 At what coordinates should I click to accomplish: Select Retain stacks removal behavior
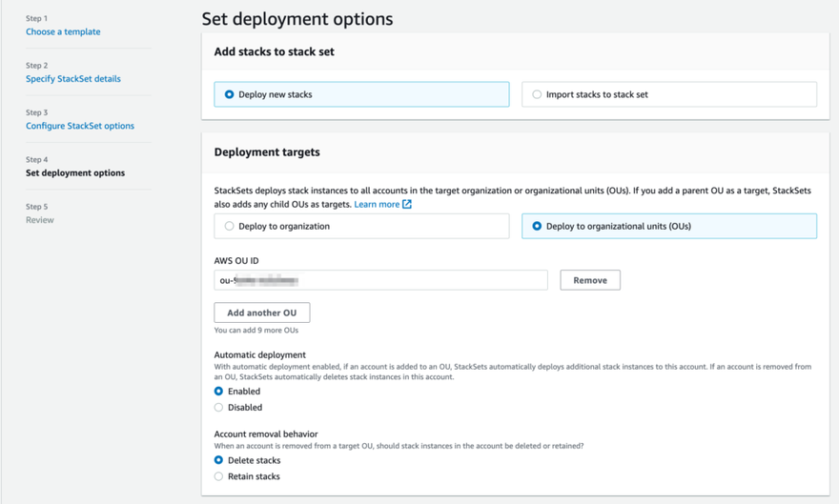[219, 476]
